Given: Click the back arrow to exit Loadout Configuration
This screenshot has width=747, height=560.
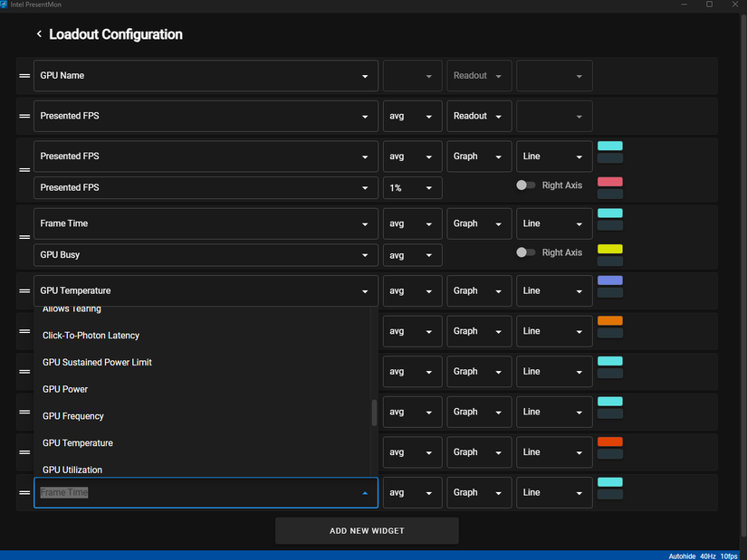Looking at the screenshot, I should tap(38, 33).
